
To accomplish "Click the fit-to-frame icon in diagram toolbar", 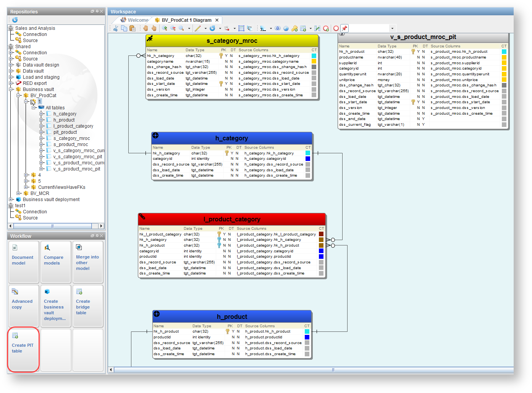I will coord(241,28).
